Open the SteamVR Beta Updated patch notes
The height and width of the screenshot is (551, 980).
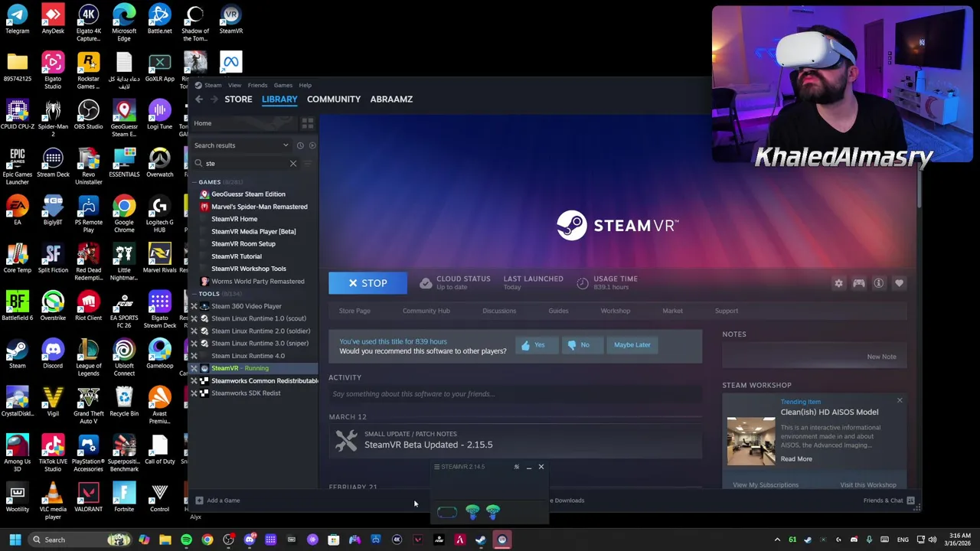click(x=428, y=445)
